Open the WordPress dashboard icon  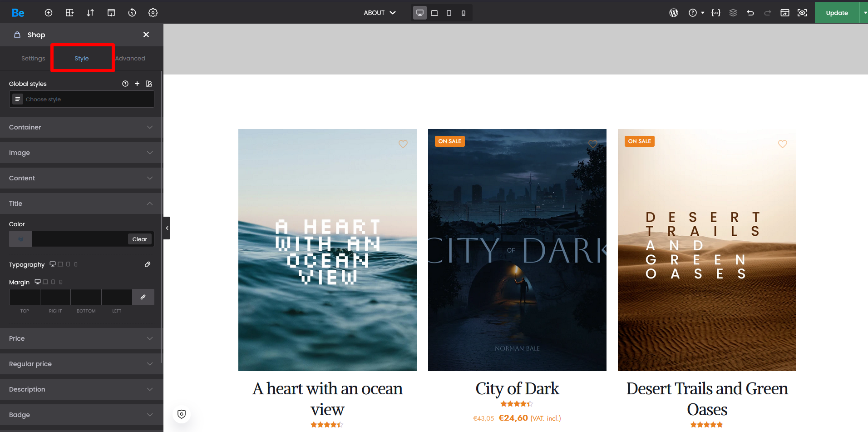tap(674, 13)
